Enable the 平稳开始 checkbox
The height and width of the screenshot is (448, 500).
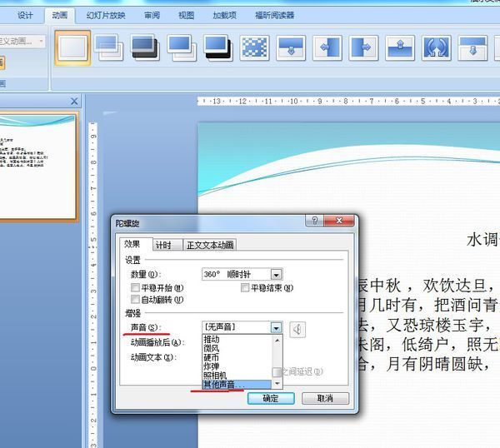pyautogui.click(x=135, y=288)
